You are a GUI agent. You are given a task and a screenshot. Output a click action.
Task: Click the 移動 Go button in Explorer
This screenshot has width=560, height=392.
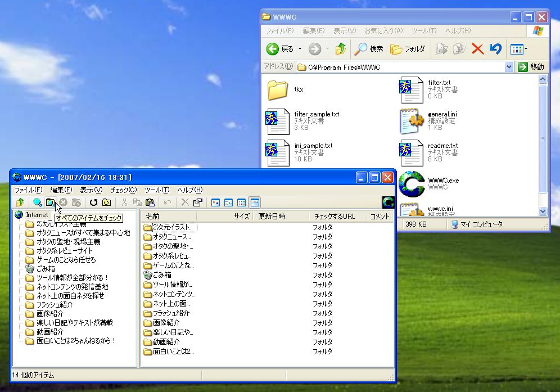(x=531, y=67)
